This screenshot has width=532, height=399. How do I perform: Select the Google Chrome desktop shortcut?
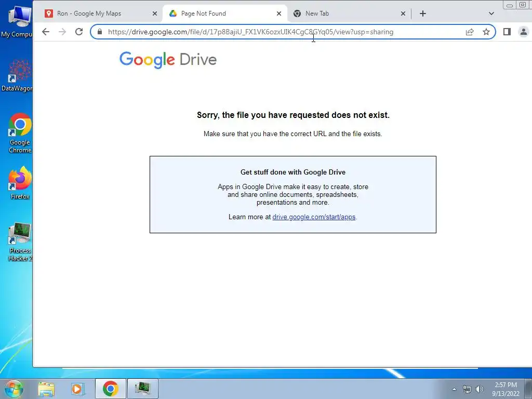click(x=20, y=134)
